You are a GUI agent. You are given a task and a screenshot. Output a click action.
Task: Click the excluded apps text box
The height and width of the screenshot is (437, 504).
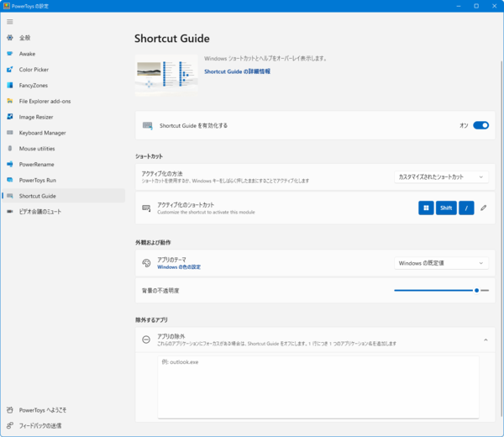pos(318,387)
